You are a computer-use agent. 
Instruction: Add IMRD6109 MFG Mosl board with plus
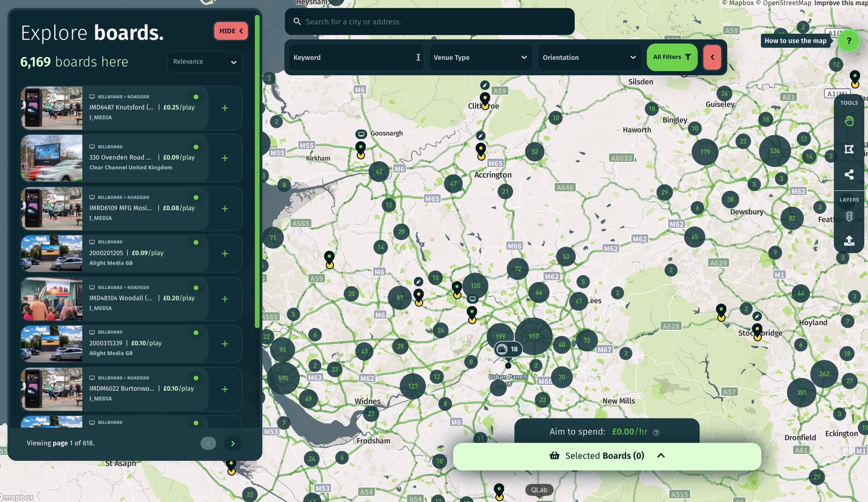225,209
